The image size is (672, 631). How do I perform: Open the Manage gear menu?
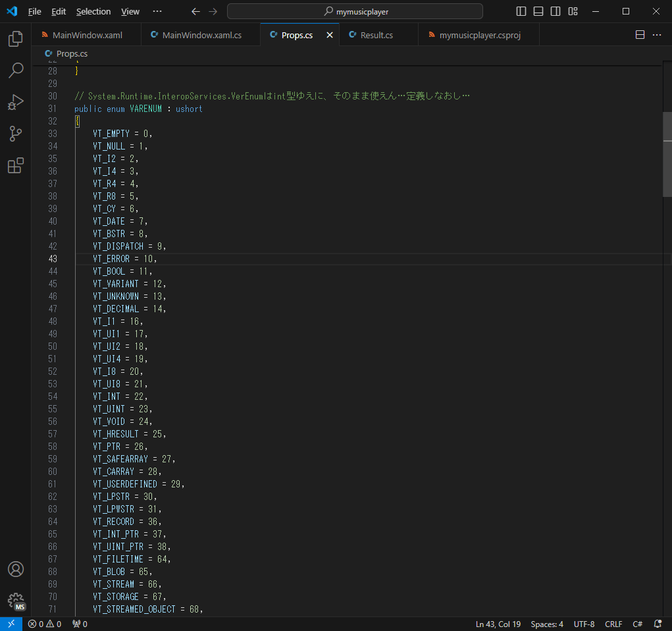coord(15,601)
